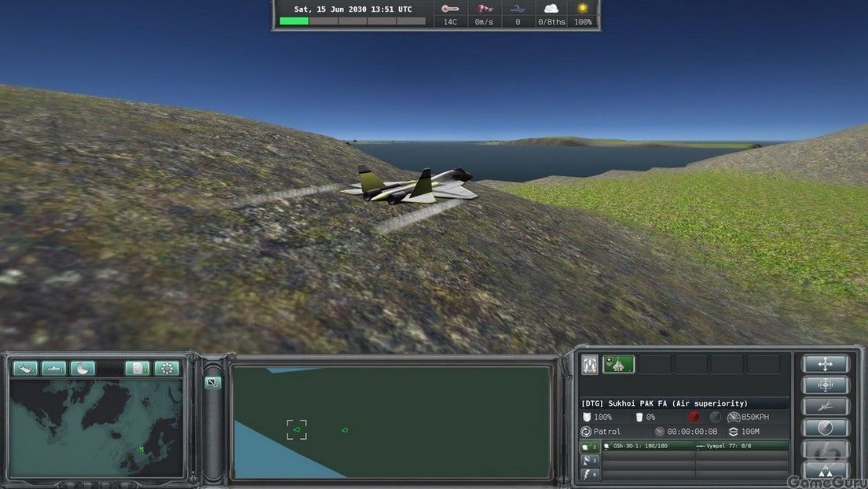Click the clock icon beside 00:00:00:08
Viewport: 868px width, 489px height.
click(x=659, y=432)
